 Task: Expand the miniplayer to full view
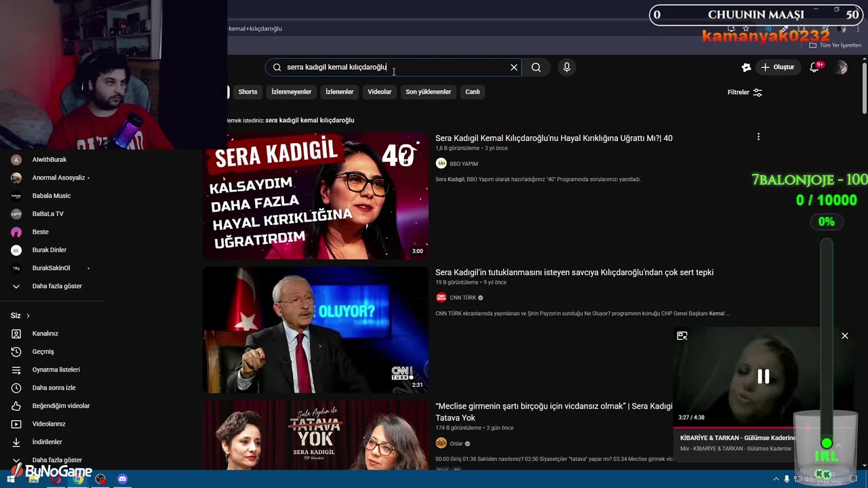(x=682, y=335)
